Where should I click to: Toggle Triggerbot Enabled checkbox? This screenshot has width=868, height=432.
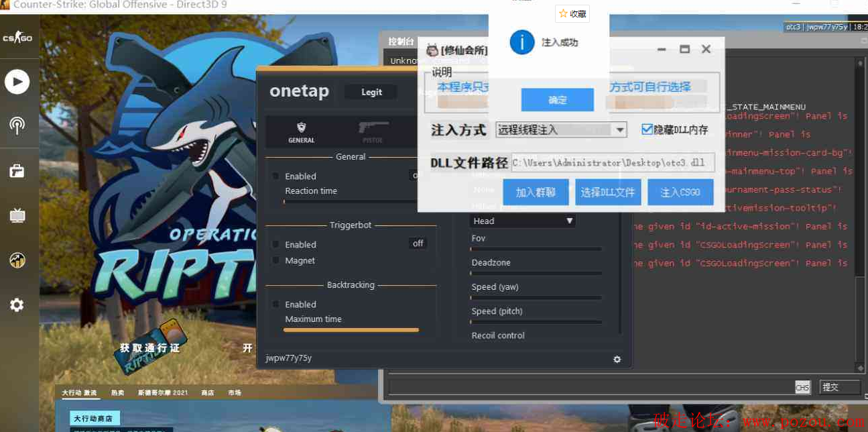(x=275, y=245)
